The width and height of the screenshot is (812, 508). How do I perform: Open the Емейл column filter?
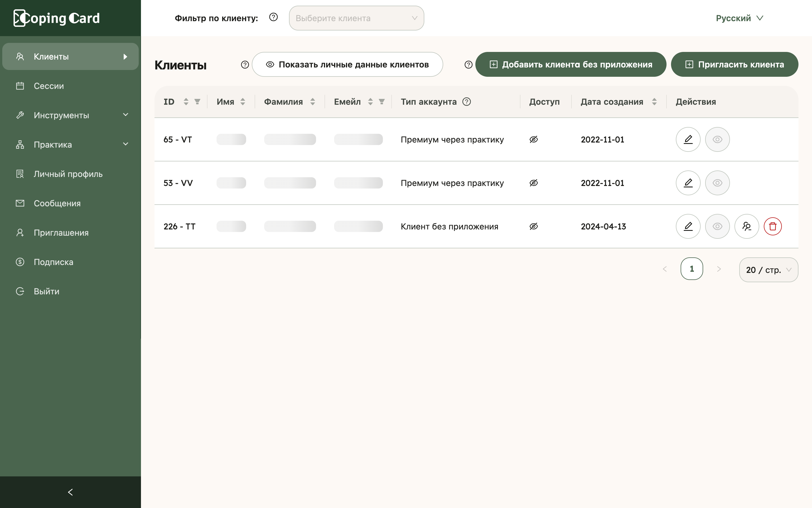tap(381, 102)
